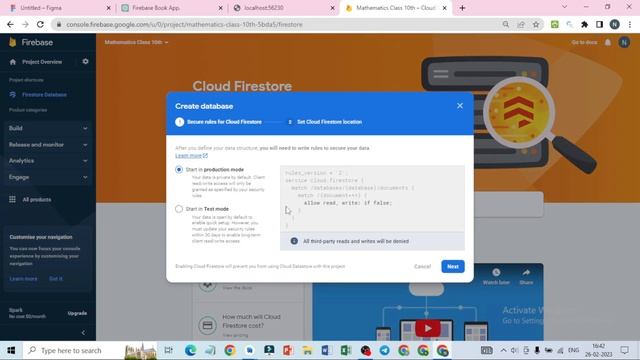Expand the Analytics section
Image resolution: width=640 pixels, height=360 pixels.
point(48,161)
